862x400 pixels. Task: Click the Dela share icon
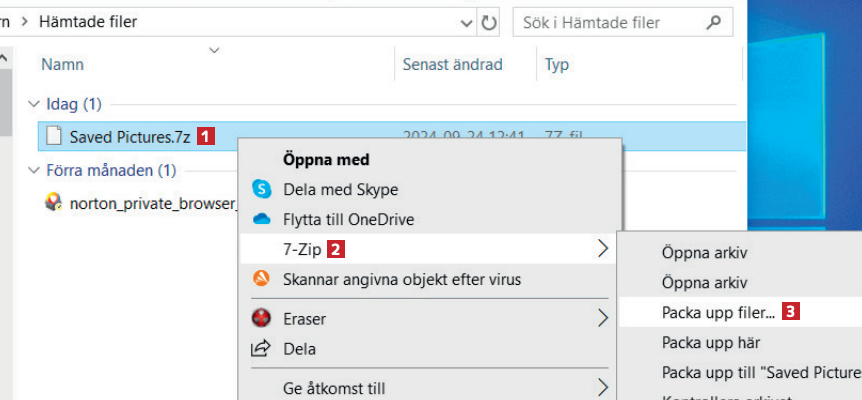click(262, 349)
